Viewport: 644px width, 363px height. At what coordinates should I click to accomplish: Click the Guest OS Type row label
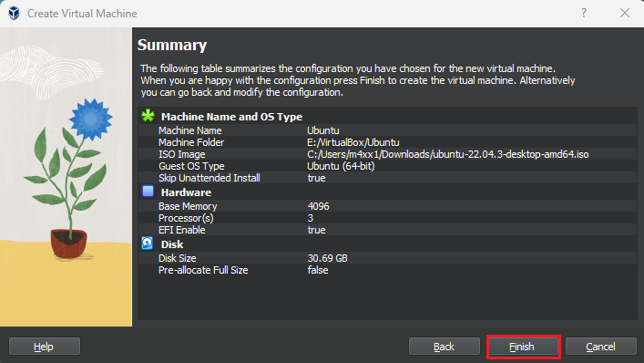pyautogui.click(x=191, y=166)
